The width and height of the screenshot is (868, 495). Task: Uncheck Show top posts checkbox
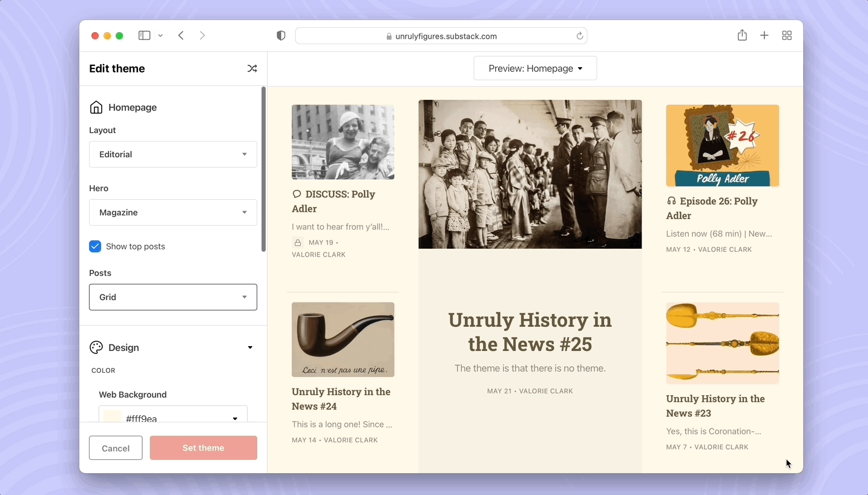(x=95, y=246)
